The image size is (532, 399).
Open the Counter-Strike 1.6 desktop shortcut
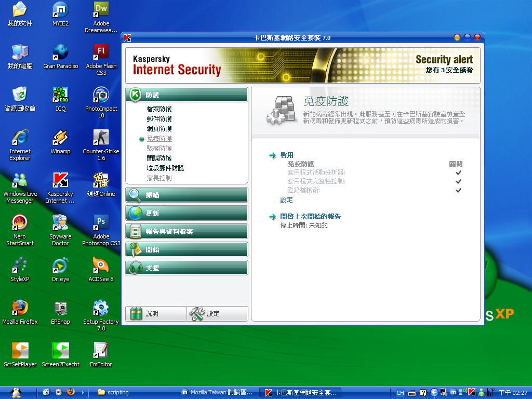point(101,145)
